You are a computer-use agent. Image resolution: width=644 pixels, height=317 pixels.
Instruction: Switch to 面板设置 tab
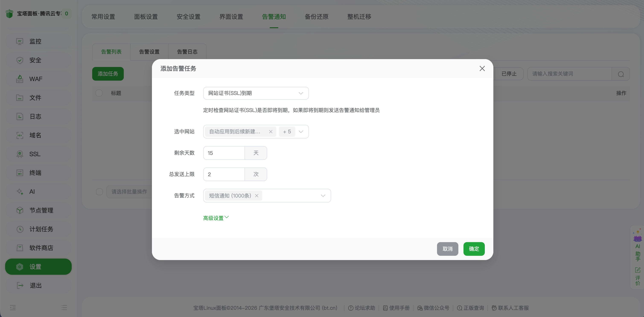(146, 17)
